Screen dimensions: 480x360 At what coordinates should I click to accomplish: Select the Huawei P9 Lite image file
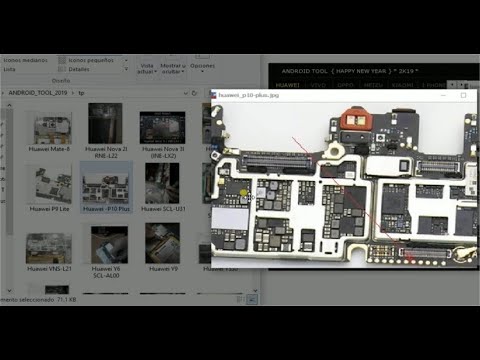49,188
